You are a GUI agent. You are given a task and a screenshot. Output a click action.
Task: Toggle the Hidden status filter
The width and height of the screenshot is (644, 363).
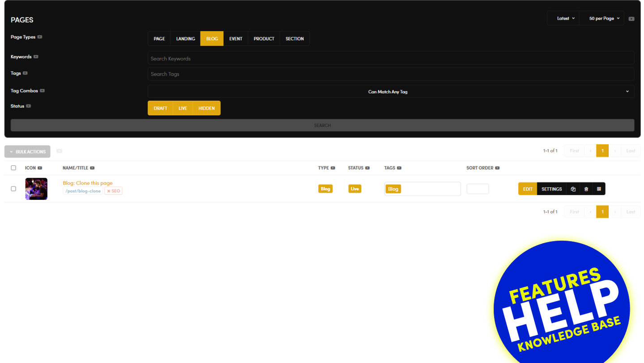(x=206, y=108)
